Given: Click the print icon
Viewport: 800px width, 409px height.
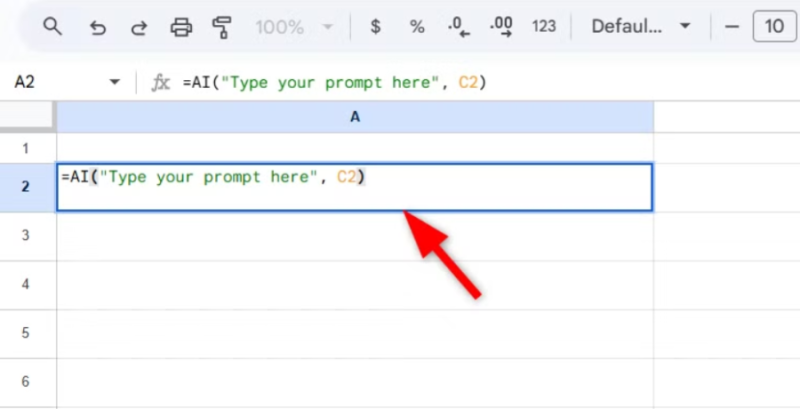Looking at the screenshot, I should click(181, 27).
